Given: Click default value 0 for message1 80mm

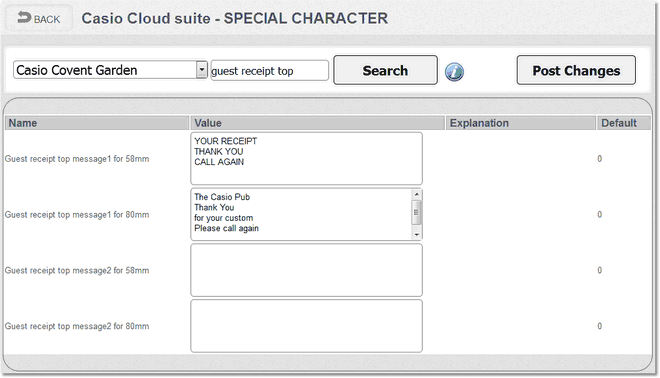Looking at the screenshot, I should 599,215.
